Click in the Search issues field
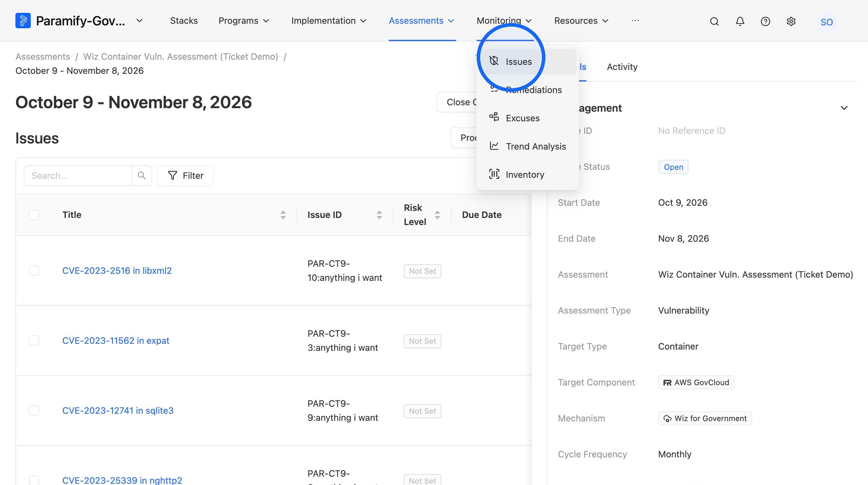 click(78, 176)
